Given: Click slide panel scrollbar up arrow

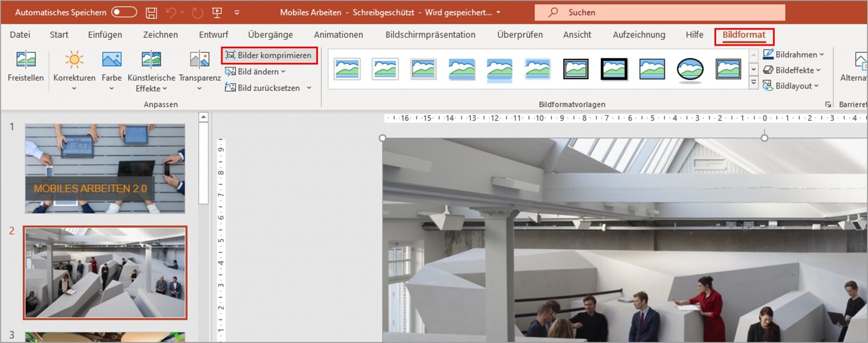Looking at the screenshot, I should click(203, 117).
